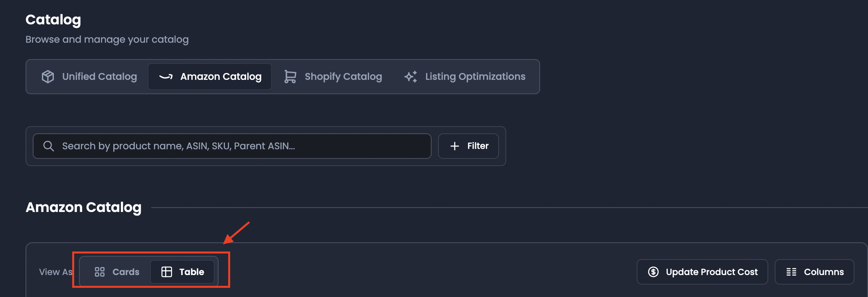868x297 pixels.
Task: Add a new Filter
Action: (468, 146)
